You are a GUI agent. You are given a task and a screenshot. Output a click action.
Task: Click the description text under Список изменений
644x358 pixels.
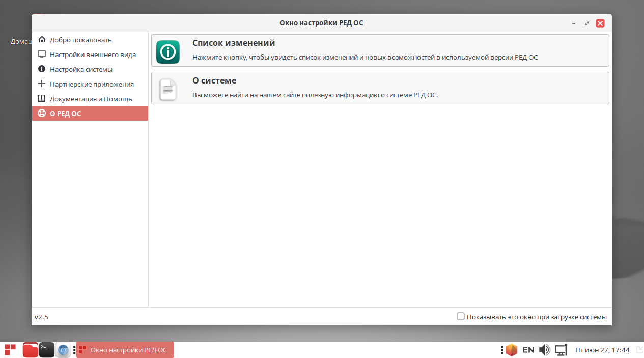point(365,58)
